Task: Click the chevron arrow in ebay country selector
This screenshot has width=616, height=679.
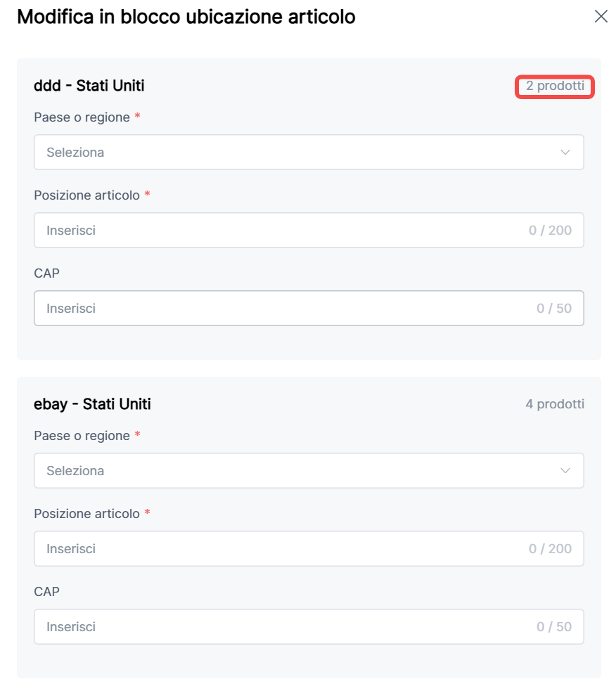Action: tap(565, 471)
